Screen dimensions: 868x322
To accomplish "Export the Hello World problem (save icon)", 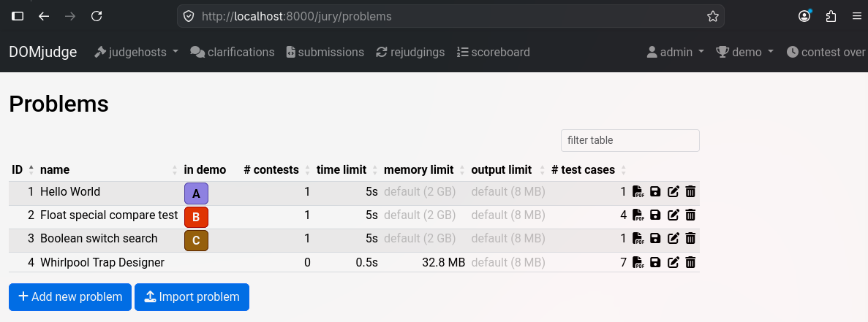I will 655,191.
